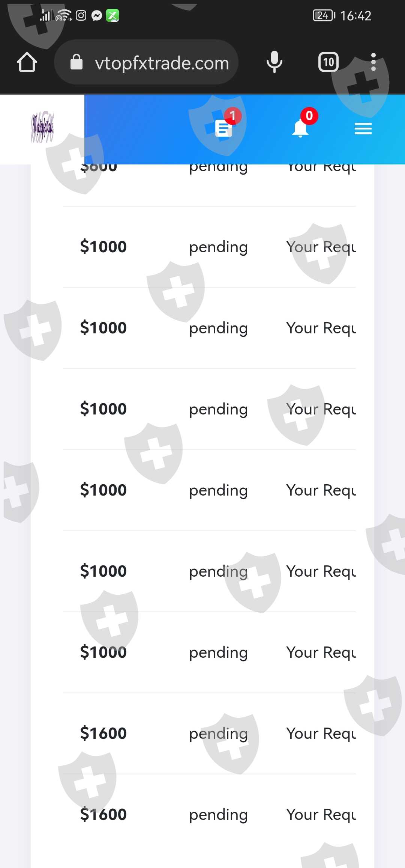This screenshot has height=868, width=405.
Task: Open the browser tab switcher showing 10
Action: [328, 62]
